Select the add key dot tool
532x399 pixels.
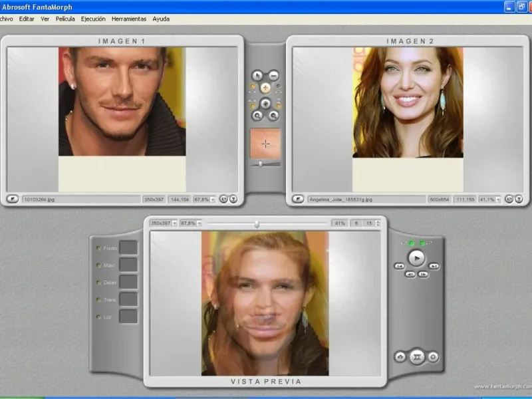pyautogui.click(x=265, y=88)
